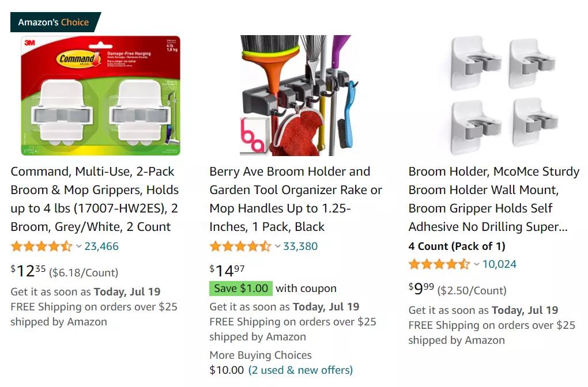Open the Berry Ave Broom Holder image

click(299, 96)
